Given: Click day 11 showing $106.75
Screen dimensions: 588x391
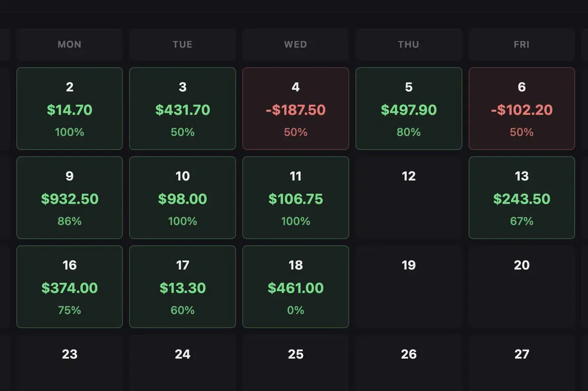Looking at the screenshot, I should point(295,198).
